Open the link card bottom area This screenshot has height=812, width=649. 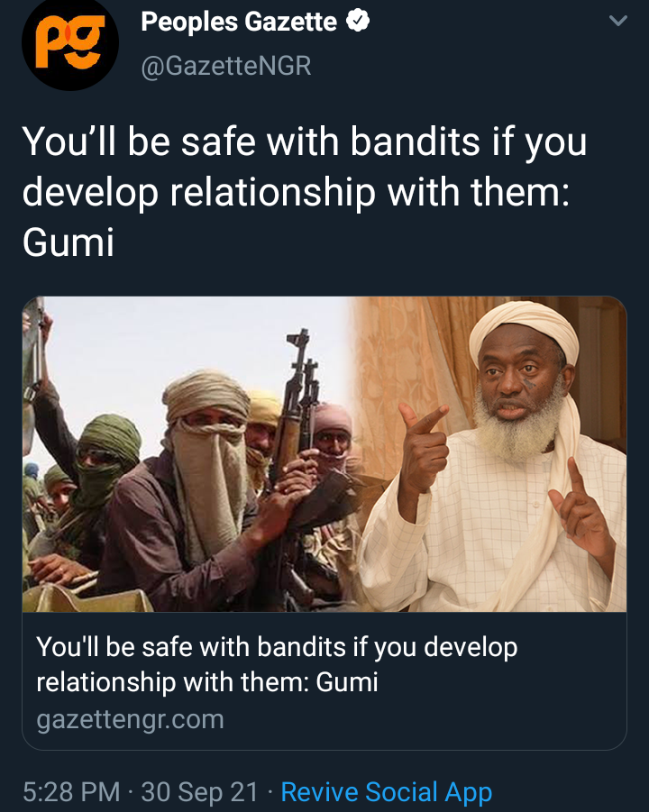(324, 680)
